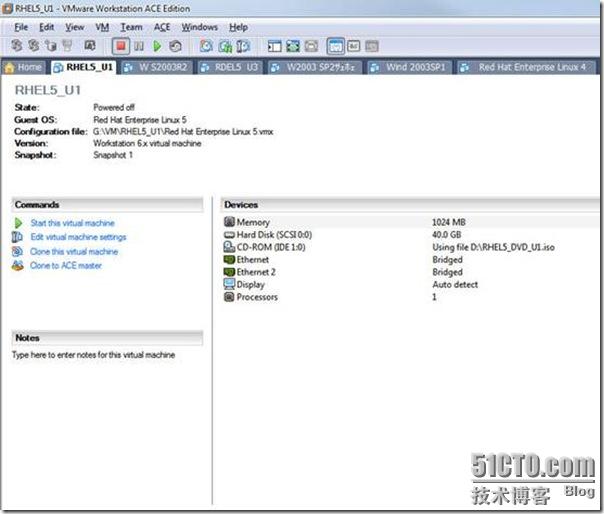Click the Display device icon

pos(229,284)
